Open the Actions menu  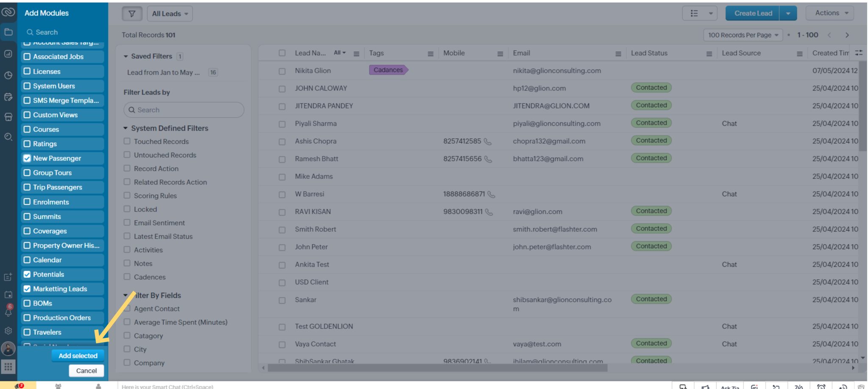point(829,13)
